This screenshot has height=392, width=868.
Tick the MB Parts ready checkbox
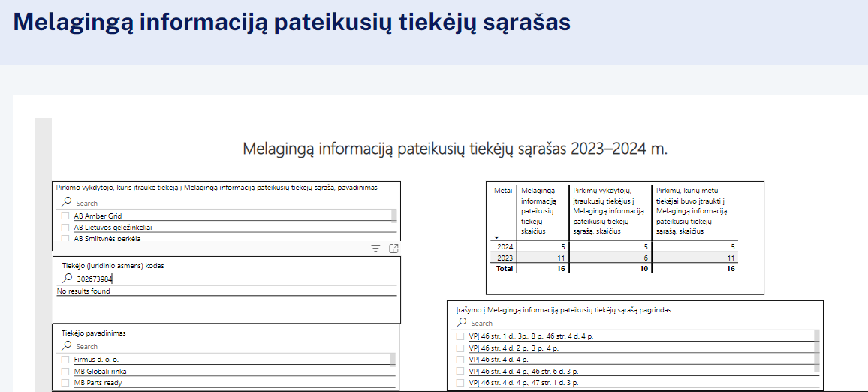coord(65,383)
